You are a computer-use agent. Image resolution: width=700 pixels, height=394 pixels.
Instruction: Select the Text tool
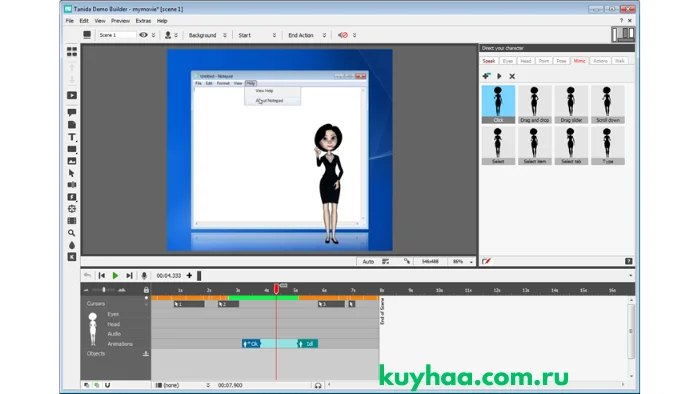click(x=71, y=137)
